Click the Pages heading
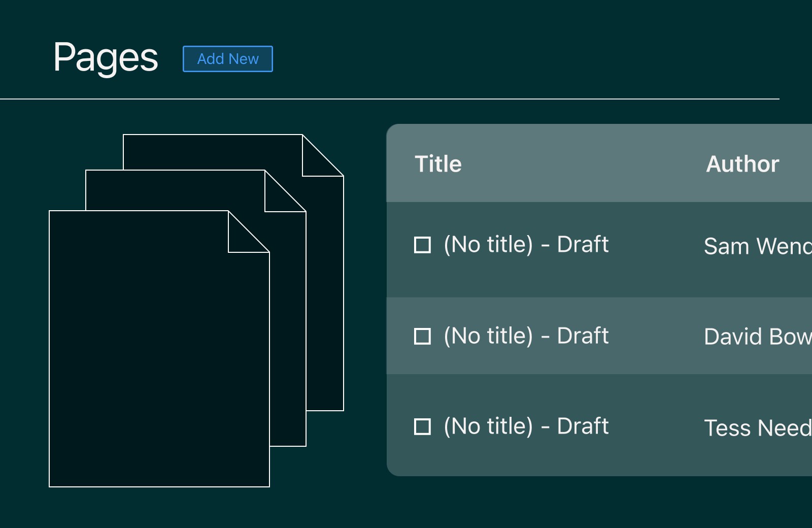This screenshot has width=812, height=528. tap(106, 58)
